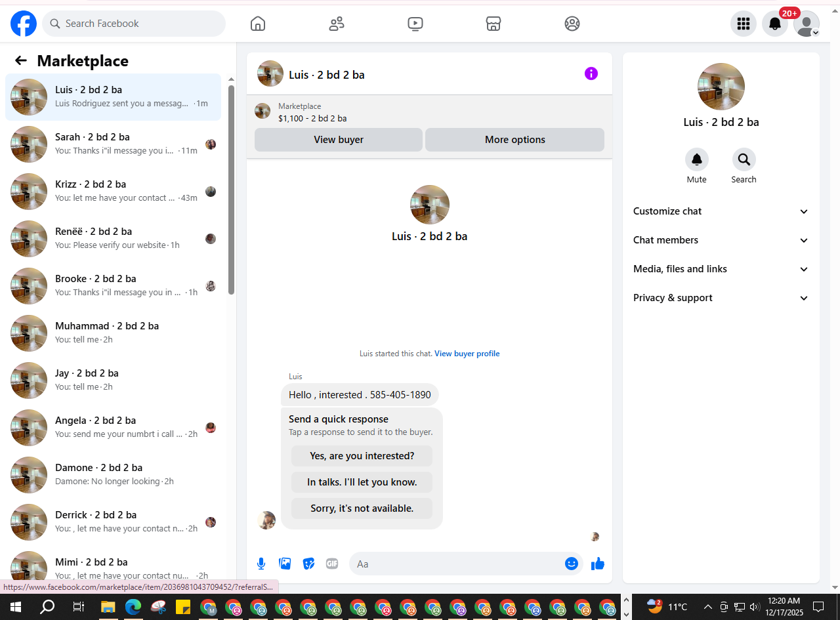
Task: Open the Brooke · 2 bd 2 ba conversation
Action: coord(114,286)
